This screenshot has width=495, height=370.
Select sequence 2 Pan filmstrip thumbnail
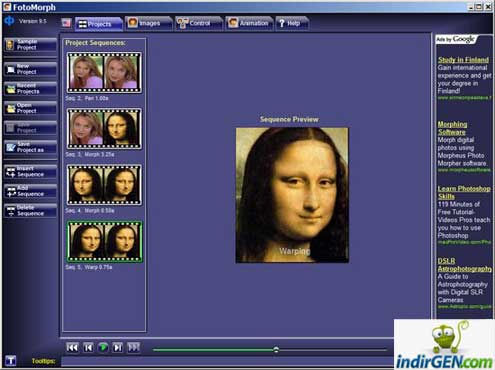tap(104, 72)
